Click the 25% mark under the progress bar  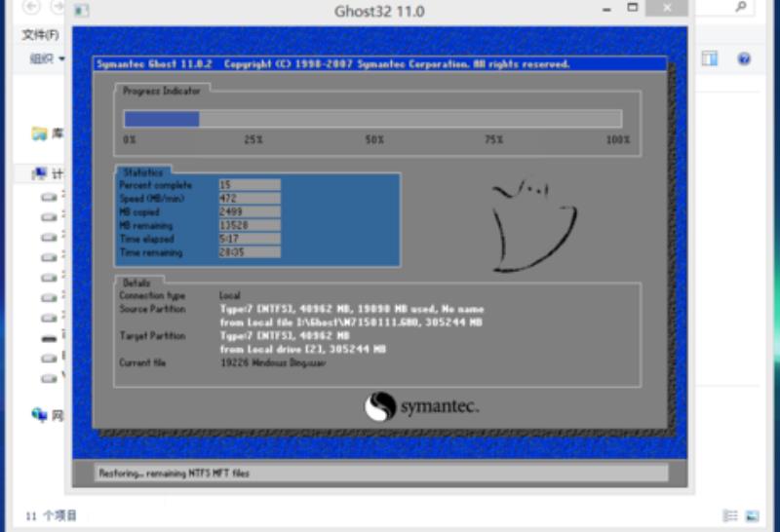click(x=253, y=139)
